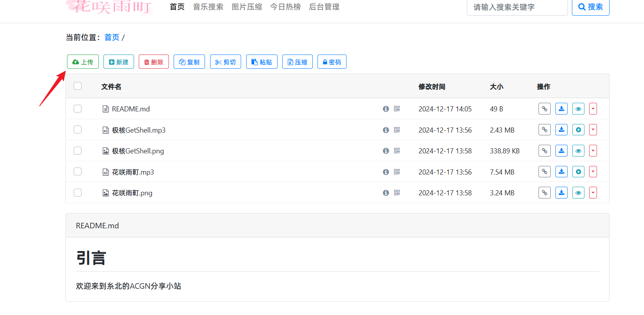Focus the search keyword input field

click(517, 7)
